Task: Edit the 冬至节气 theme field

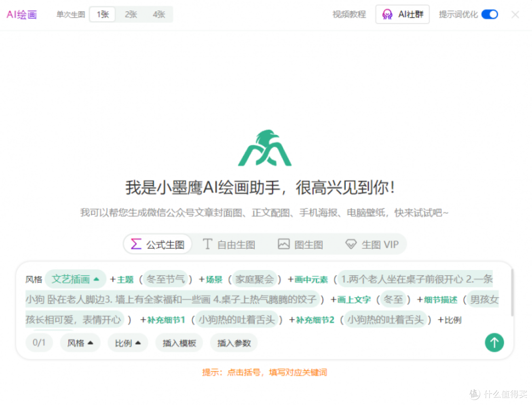Action: coord(166,279)
